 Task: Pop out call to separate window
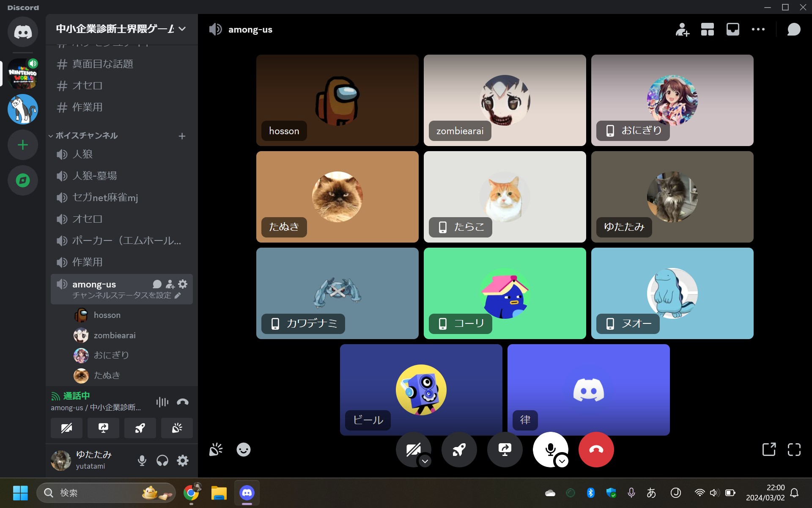pyautogui.click(x=769, y=450)
